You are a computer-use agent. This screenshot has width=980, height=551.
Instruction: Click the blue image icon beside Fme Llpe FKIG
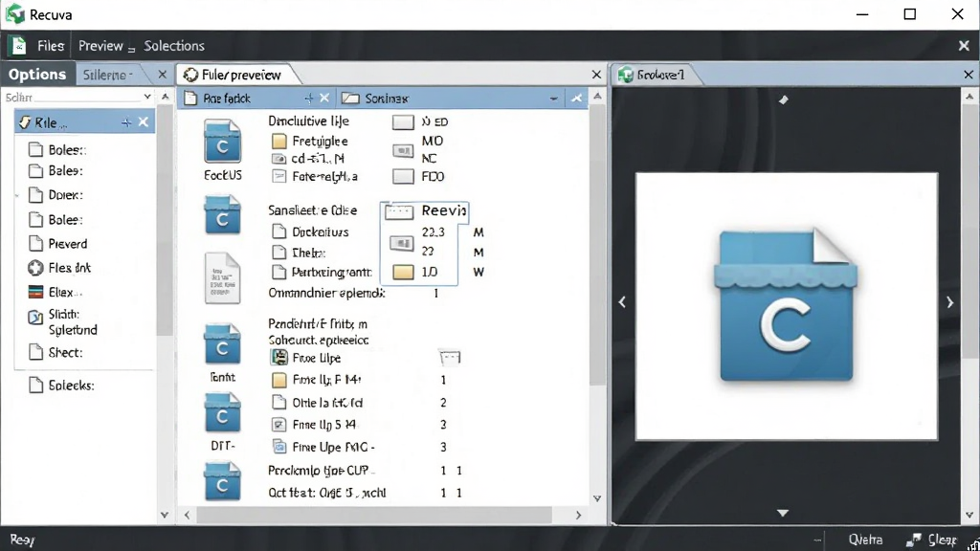pos(279,447)
